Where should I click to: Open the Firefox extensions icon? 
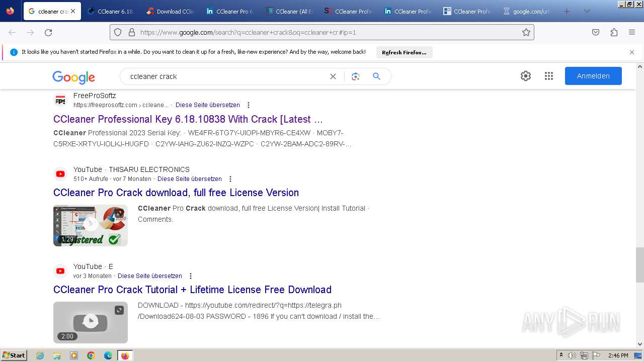click(x=614, y=32)
